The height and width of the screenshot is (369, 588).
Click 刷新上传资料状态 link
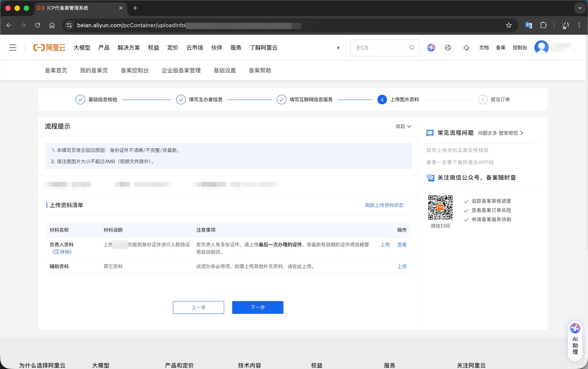(384, 205)
